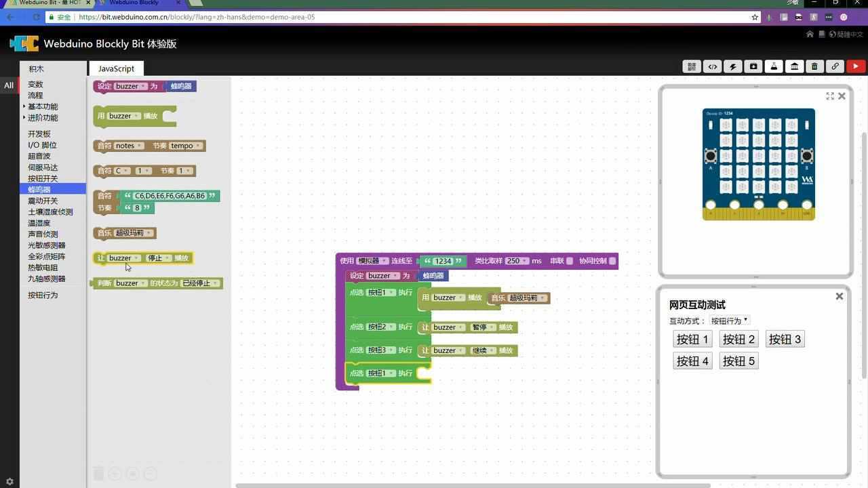868x488 pixels.
Task: Open the 模拟器 board type dropdown
Action: click(x=373, y=261)
